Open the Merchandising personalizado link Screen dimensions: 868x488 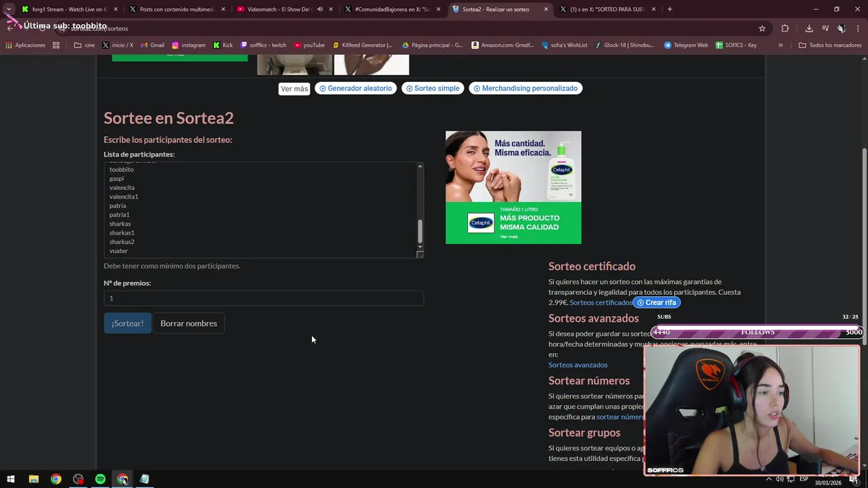526,88
